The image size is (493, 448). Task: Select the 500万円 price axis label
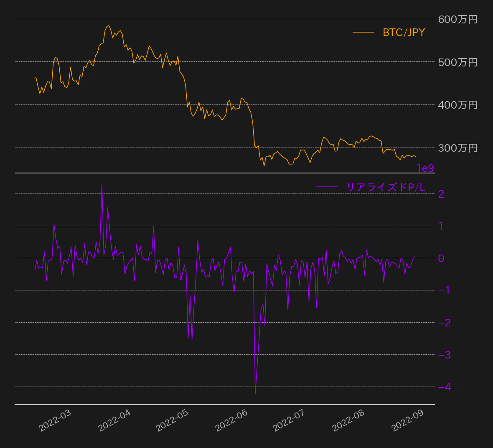(457, 62)
